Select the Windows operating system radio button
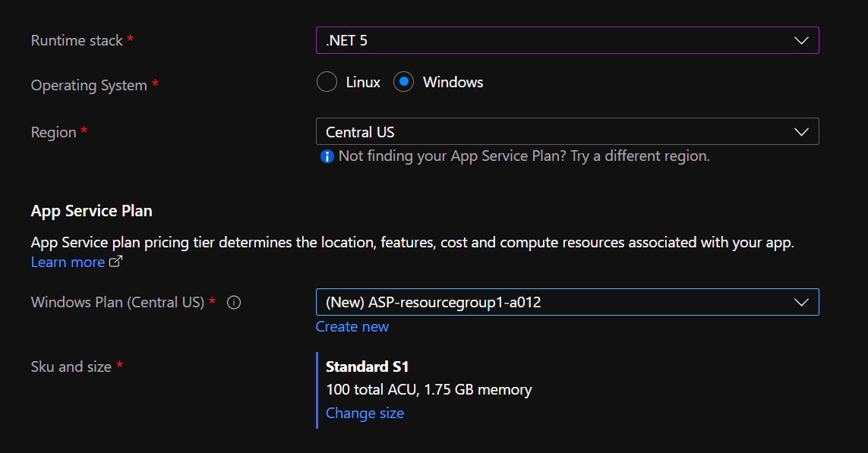The height and width of the screenshot is (453, 868). tap(402, 81)
